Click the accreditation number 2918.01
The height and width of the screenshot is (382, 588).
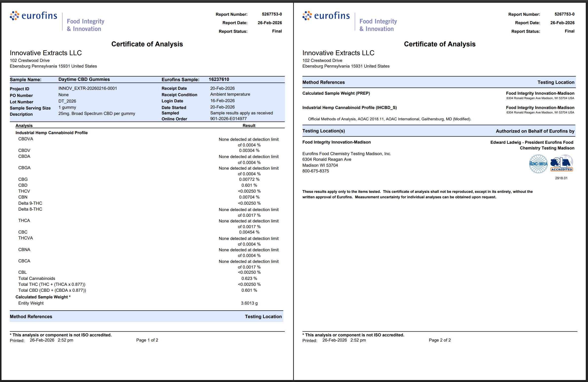point(561,178)
